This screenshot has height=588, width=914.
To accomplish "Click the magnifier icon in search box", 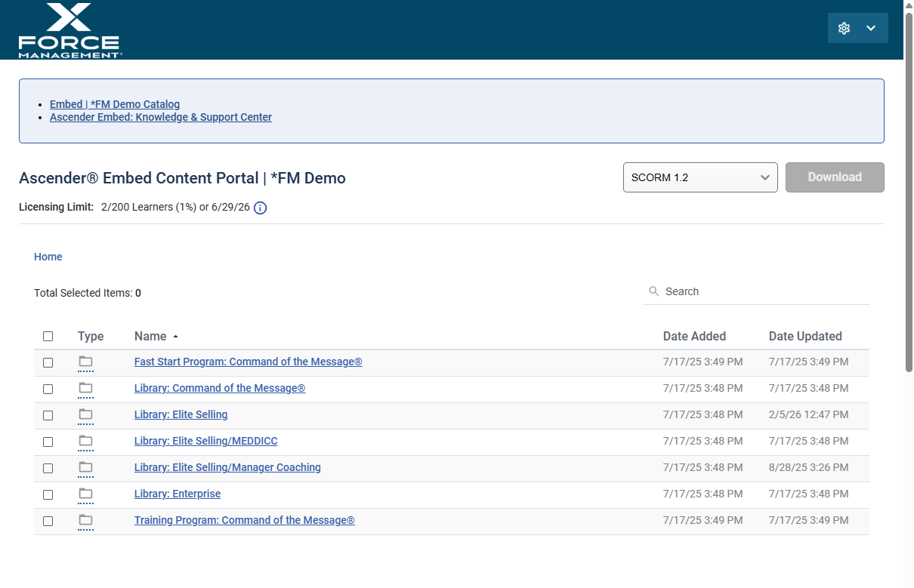I will coord(654,291).
